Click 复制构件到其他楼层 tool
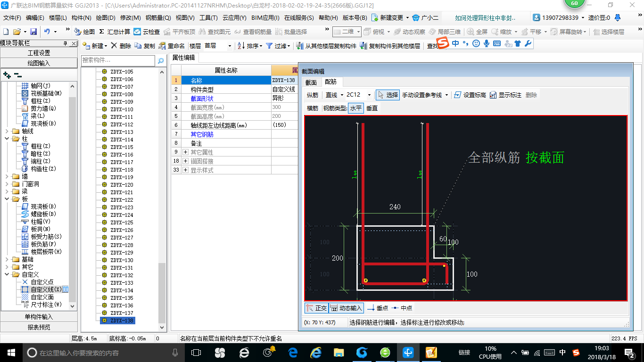The image size is (644, 362). tap(390, 46)
